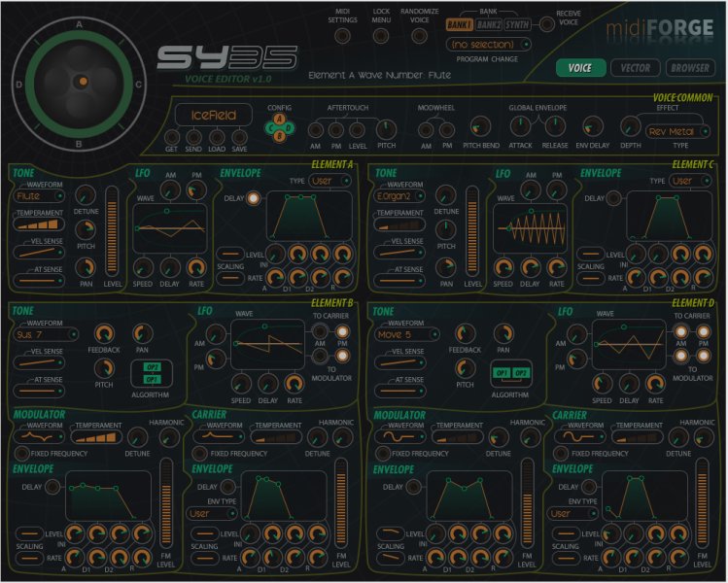This screenshot has height=583, width=728.
Task: Open Element C envelope type User dropdown
Action: (690, 181)
